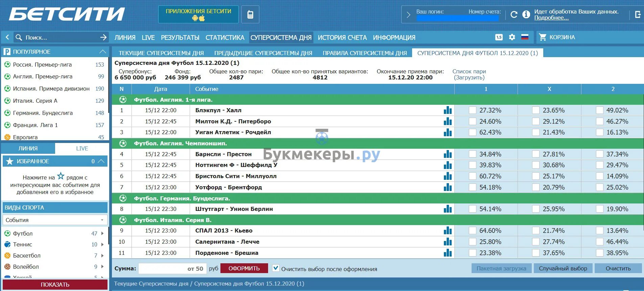
Task: Click the Загрузить bet list link
Action: (469, 77)
